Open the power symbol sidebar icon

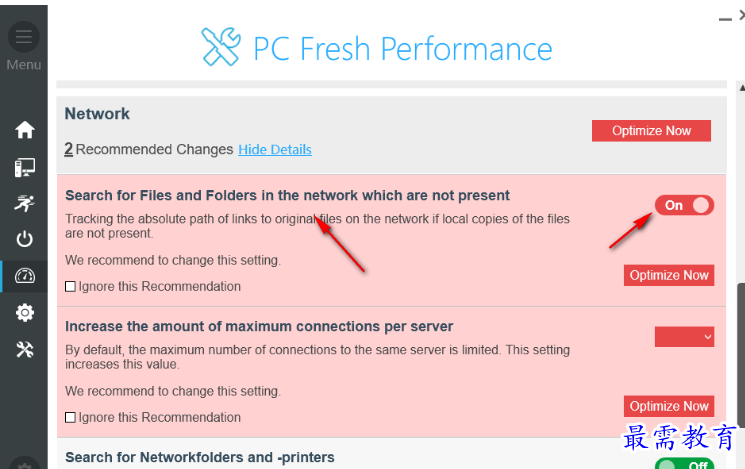(x=25, y=239)
